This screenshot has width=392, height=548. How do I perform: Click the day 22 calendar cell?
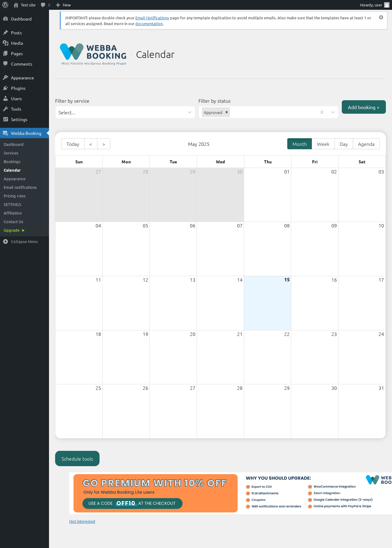click(267, 357)
